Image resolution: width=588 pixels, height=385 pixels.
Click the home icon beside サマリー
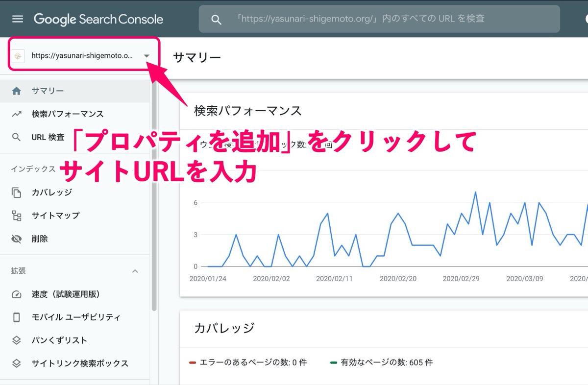pos(17,91)
